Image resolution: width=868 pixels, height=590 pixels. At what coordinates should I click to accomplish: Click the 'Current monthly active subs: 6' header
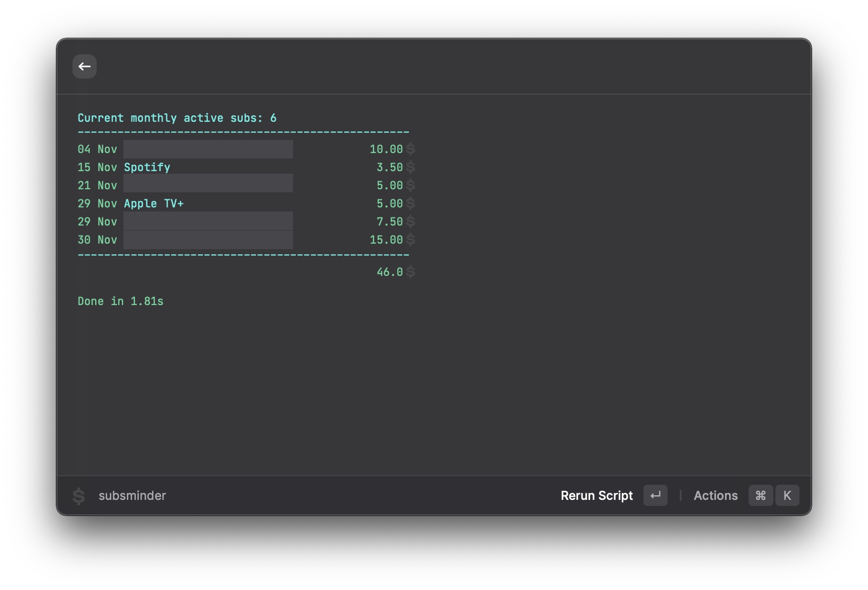[177, 118]
